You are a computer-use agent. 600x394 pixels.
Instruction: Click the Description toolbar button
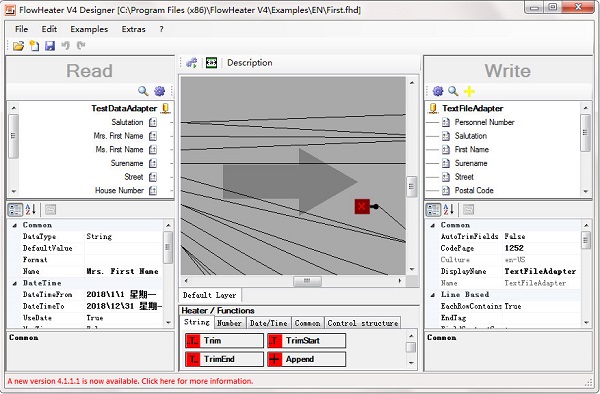[x=249, y=63]
